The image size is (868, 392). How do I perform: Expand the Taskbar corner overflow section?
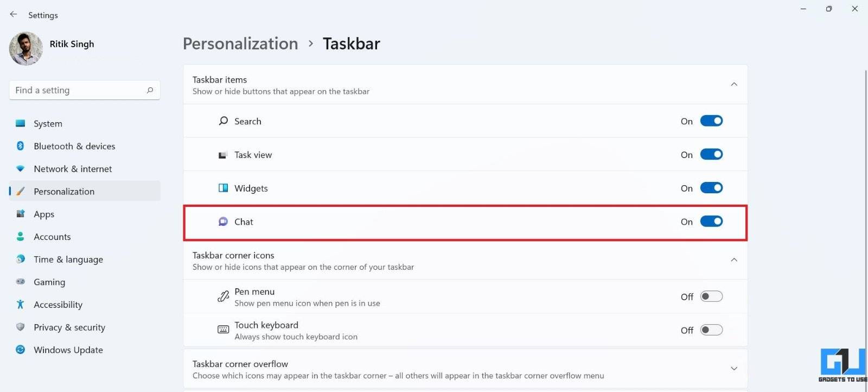[734, 369]
